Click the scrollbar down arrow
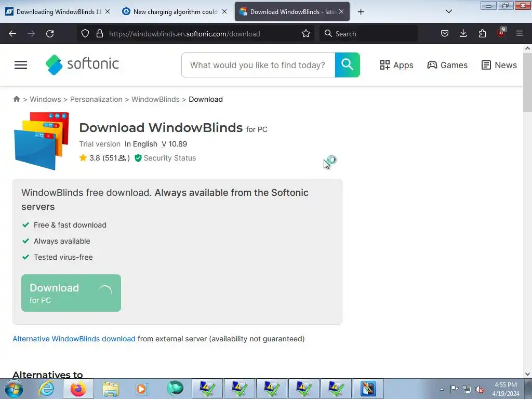The width and height of the screenshot is (532, 399). tap(527, 374)
